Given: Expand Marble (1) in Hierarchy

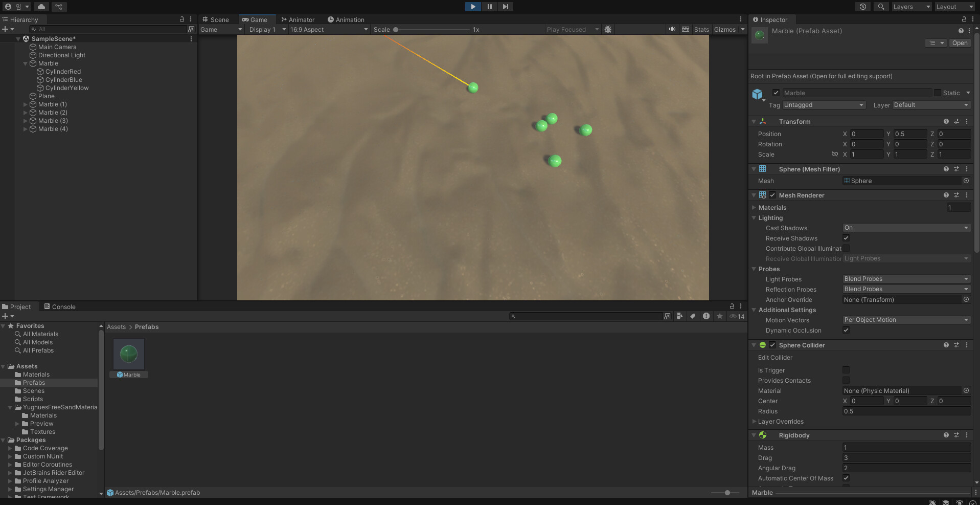Looking at the screenshot, I should 26,104.
